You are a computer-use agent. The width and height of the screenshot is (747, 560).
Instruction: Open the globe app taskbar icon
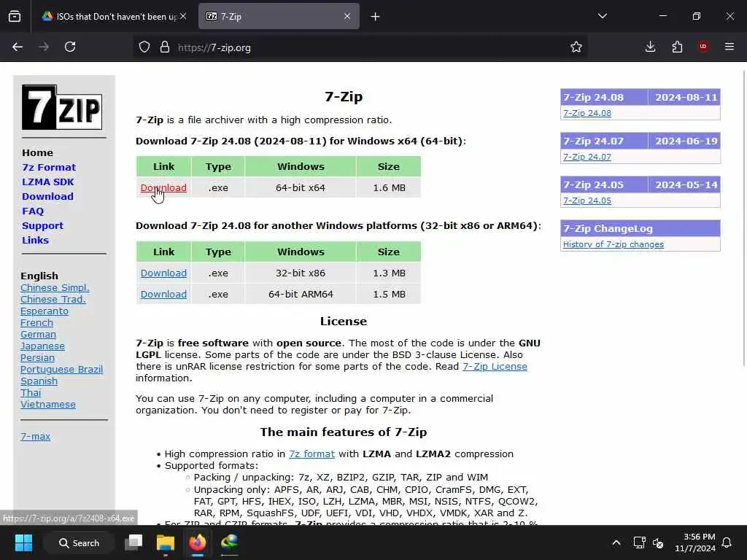pos(230,542)
